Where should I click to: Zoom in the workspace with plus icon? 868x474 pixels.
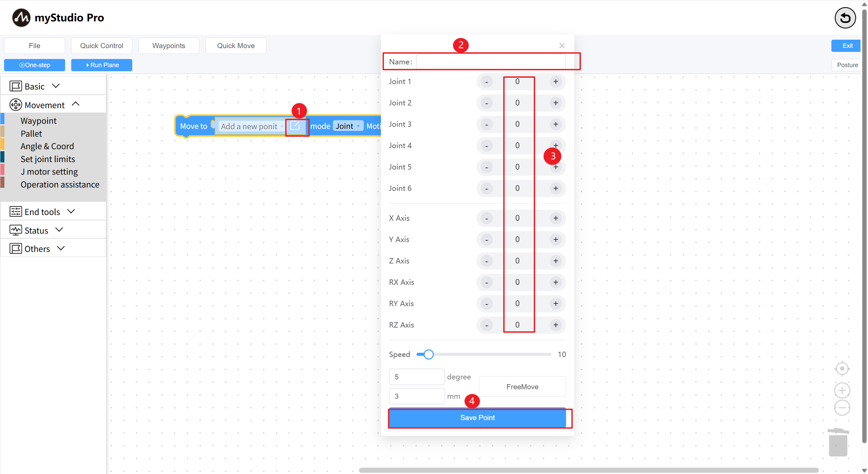click(842, 390)
